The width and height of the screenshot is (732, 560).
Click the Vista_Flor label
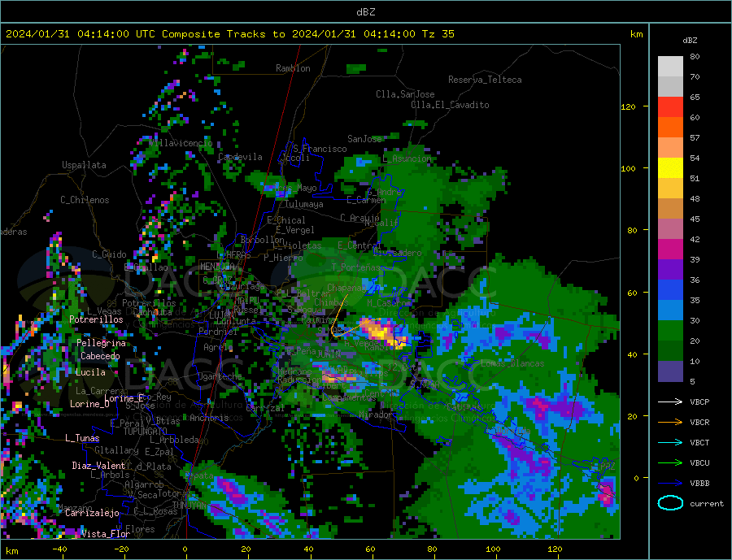tap(106, 534)
